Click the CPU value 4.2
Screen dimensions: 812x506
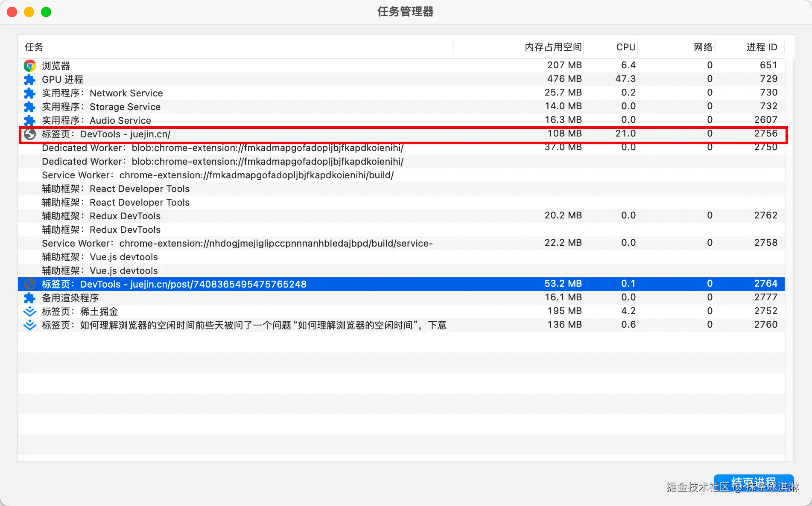tap(628, 311)
